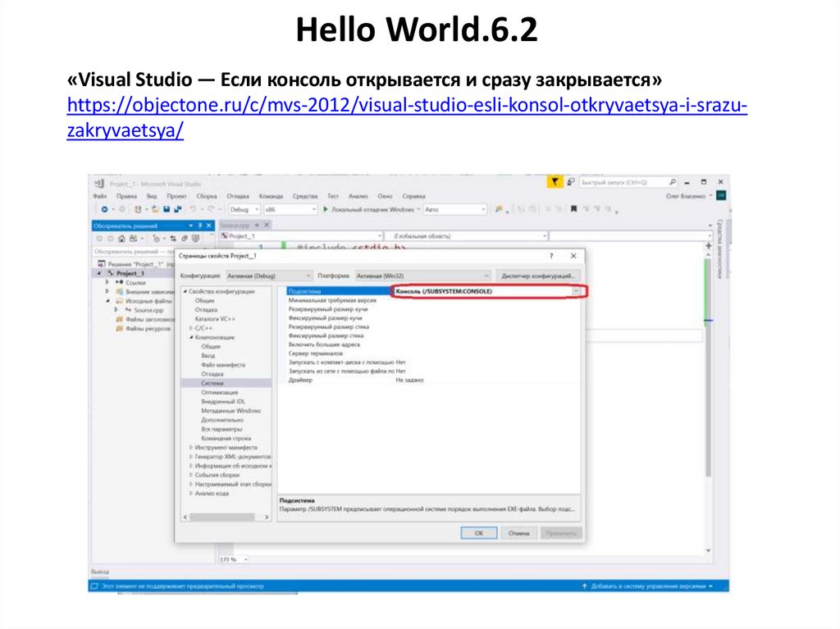This screenshot has width=840, height=629.
Task: Click Добавить в систему управления версиями
Action: click(x=648, y=586)
